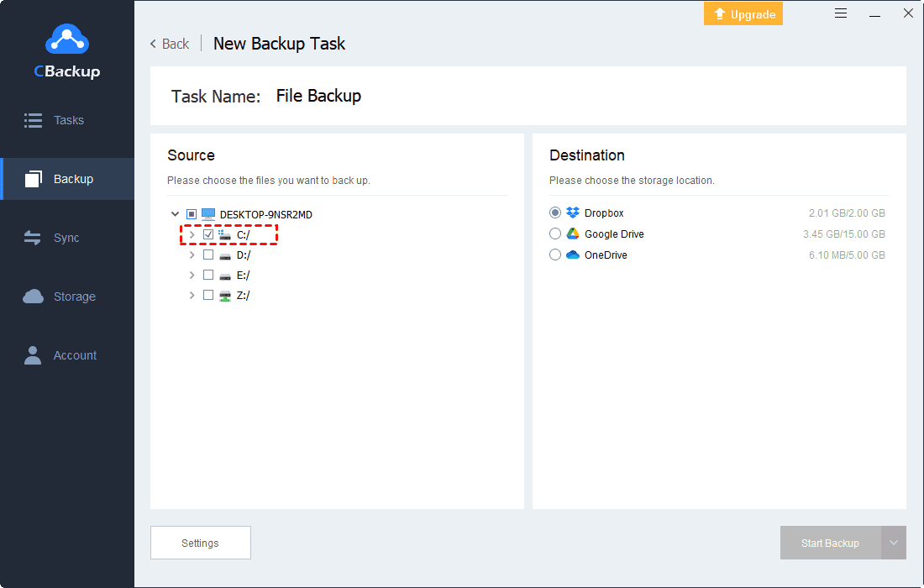This screenshot has height=588, width=924.
Task: Click the Backup icon in sidebar
Action: point(34,179)
